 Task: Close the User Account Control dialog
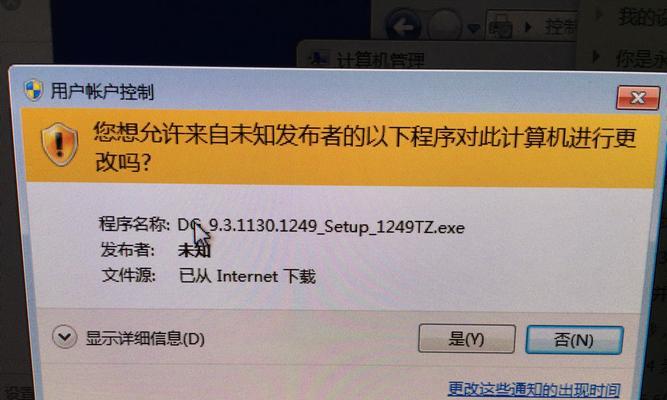point(638,97)
